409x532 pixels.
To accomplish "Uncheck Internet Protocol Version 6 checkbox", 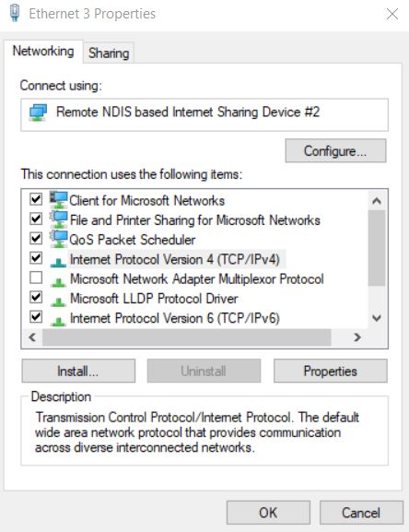I will click(x=36, y=317).
